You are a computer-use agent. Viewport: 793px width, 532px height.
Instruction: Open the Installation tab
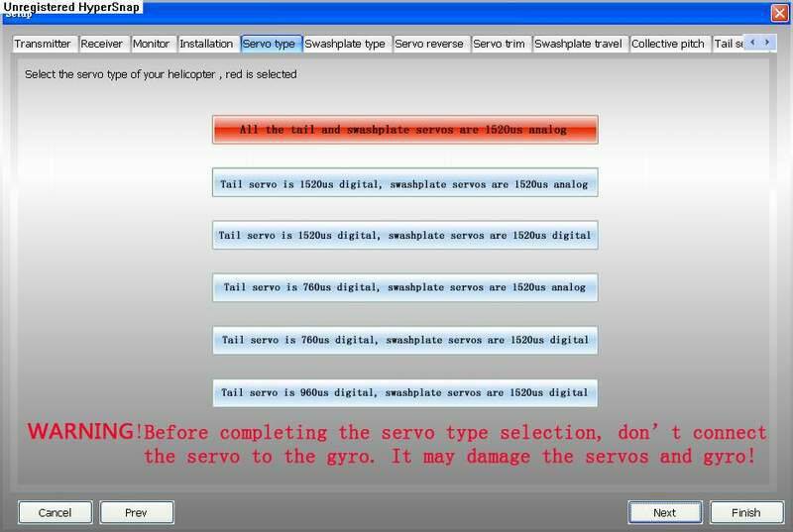click(206, 44)
